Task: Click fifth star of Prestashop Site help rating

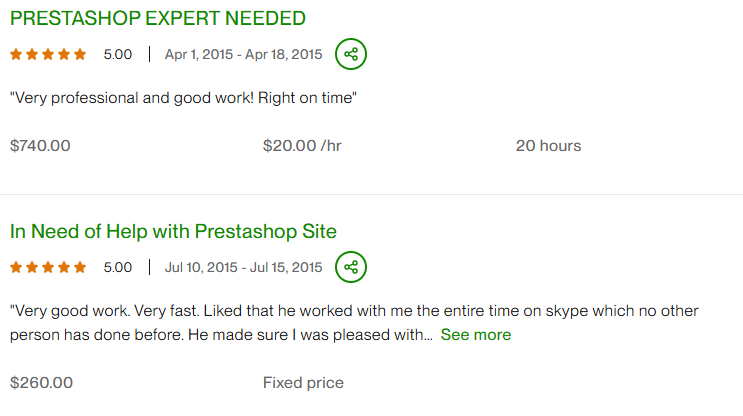Action: click(80, 267)
